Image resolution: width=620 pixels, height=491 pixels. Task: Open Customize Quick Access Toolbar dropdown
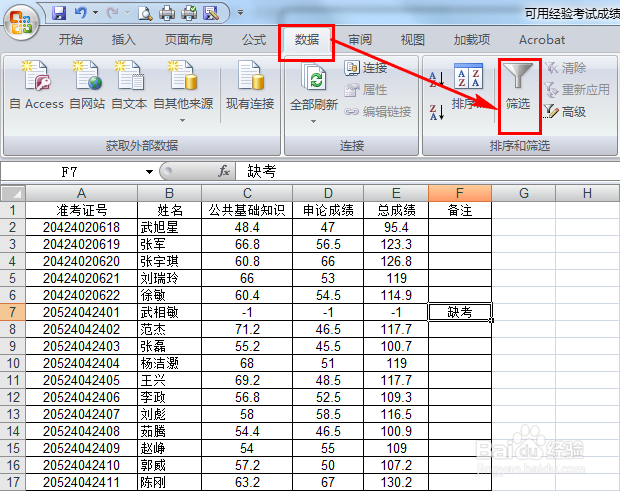click(240, 13)
